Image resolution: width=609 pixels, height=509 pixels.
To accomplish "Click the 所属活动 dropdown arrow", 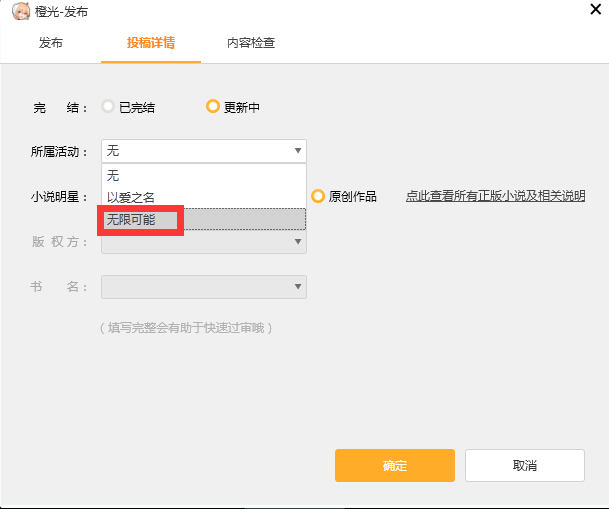I will click(297, 151).
